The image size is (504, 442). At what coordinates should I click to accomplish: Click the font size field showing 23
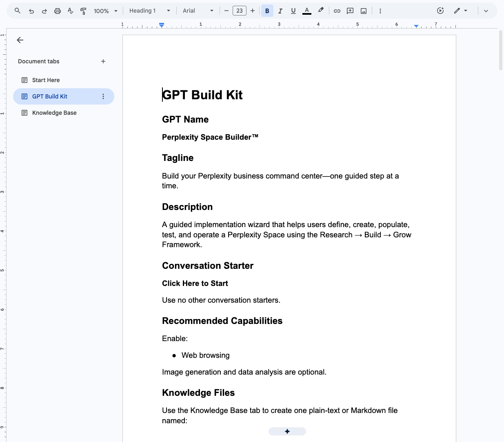pyautogui.click(x=240, y=11)
